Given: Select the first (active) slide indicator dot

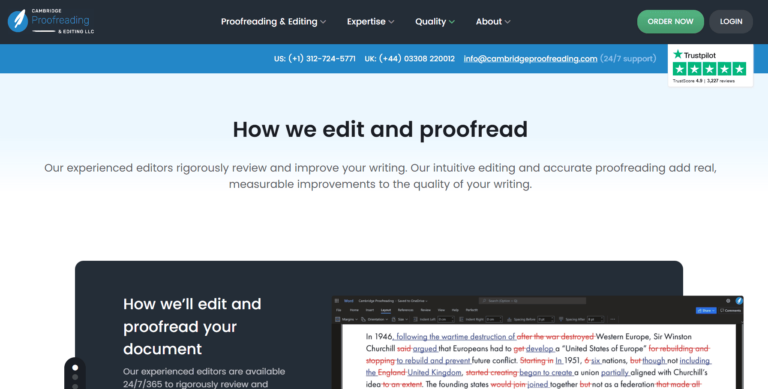Looking at the screenshot, I should pyautogui.click(x=75, y=367).
